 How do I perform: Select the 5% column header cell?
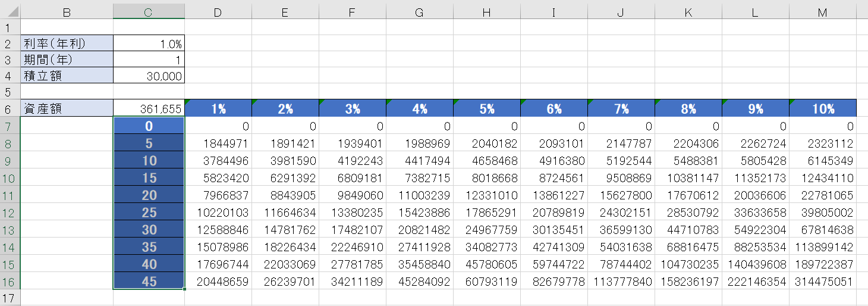tap(487, 108)
